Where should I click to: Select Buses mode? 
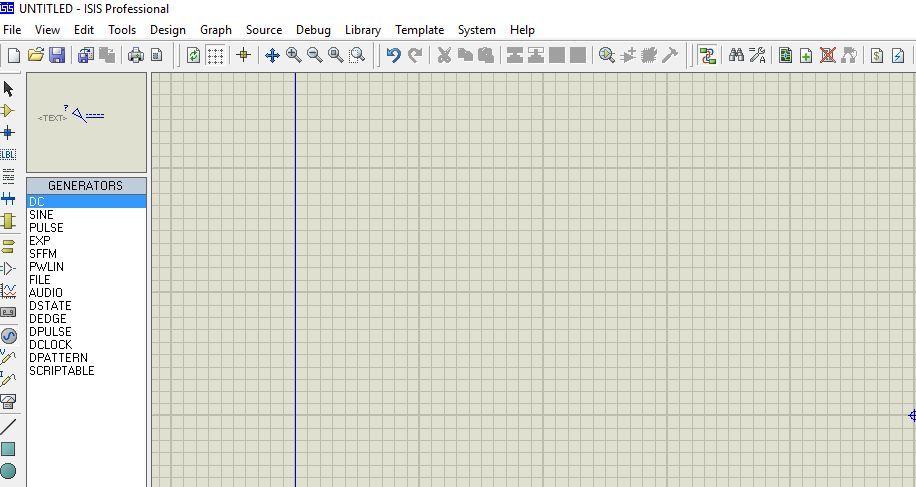click(x=8, y=199)
